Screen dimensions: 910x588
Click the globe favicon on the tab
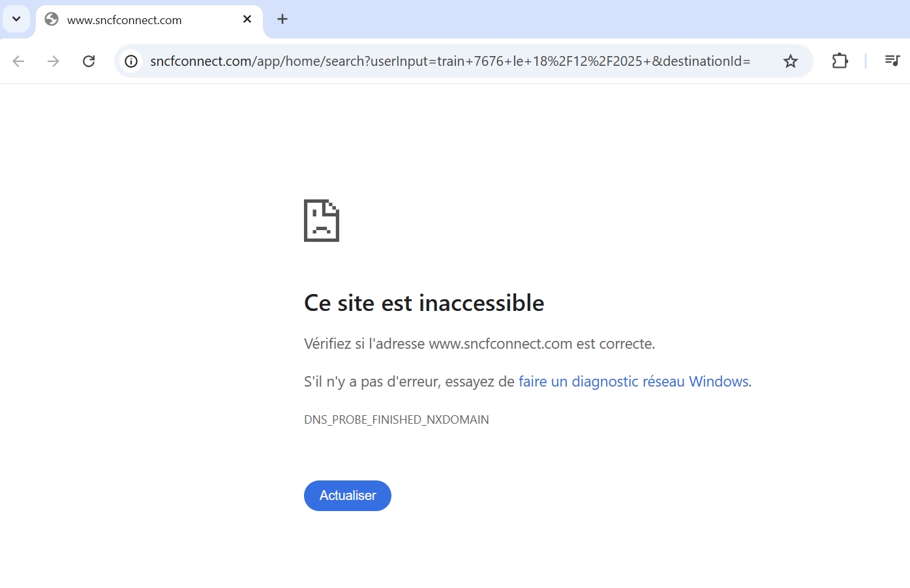[x=52, y=20]
